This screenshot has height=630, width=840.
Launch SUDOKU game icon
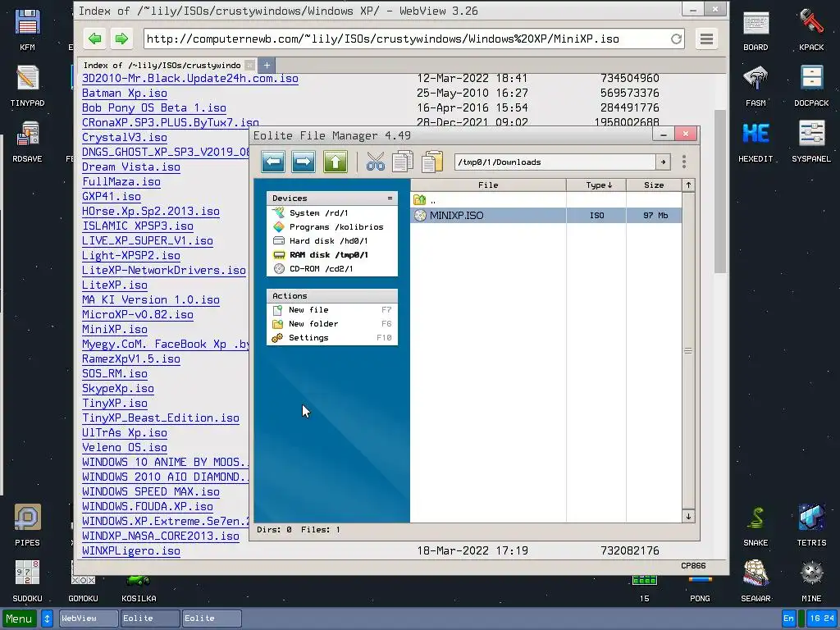pyautogui.click(x=27, y=581)
